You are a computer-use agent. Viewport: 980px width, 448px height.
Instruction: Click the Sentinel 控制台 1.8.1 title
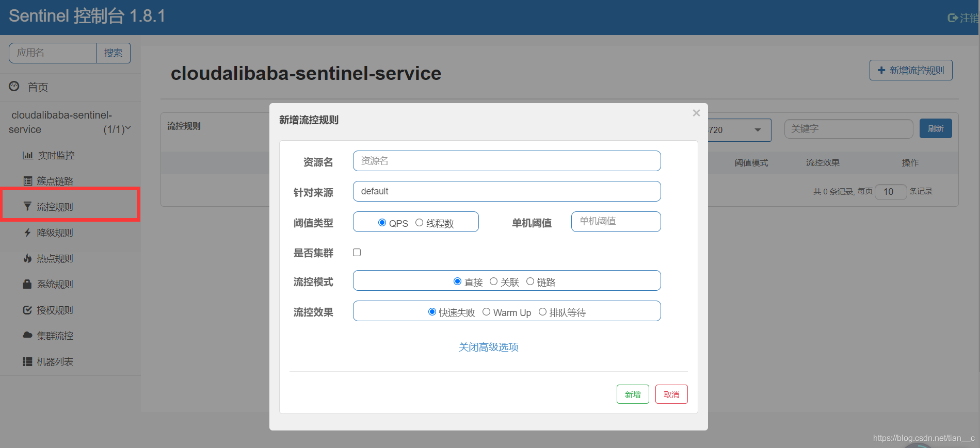coord(87,16)
